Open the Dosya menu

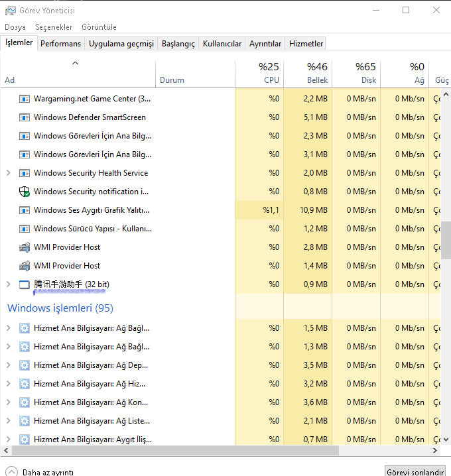coord(15,27)
